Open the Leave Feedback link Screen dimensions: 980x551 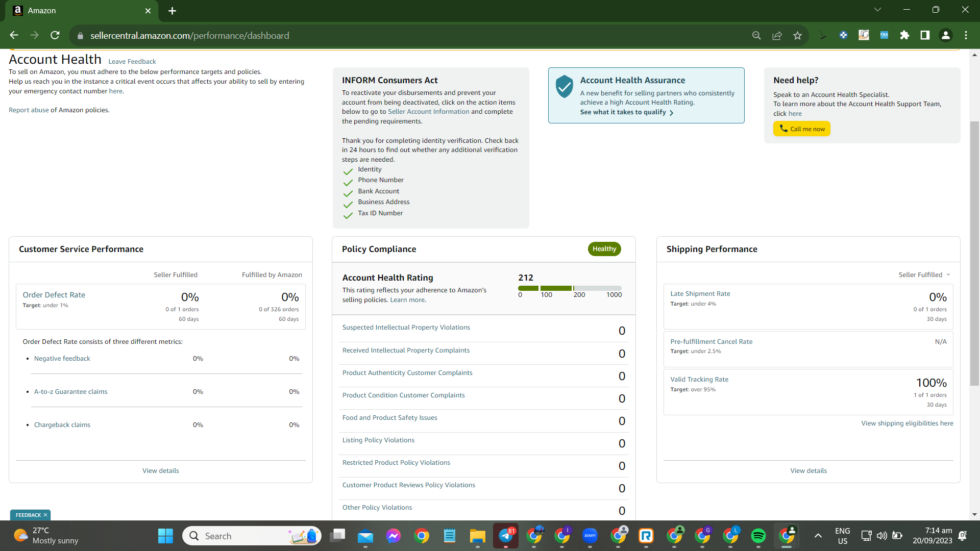click(132, 62)
